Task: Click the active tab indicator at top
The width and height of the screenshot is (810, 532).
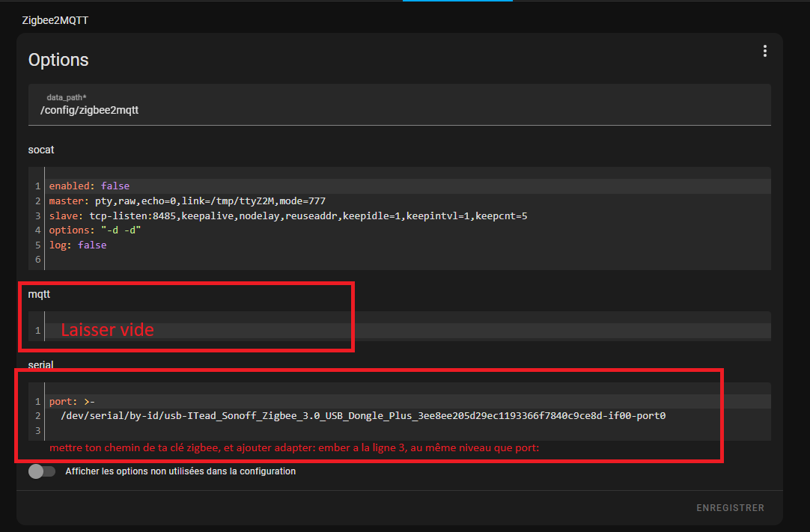Action: tap(457, 1)
